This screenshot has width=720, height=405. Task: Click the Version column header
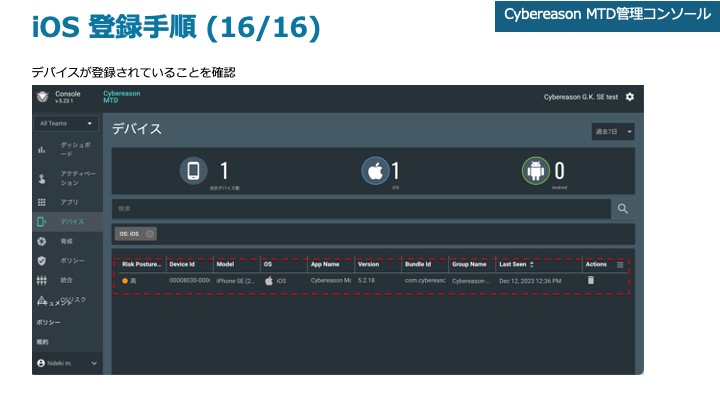pyautogui.click(x=368, y=264)
